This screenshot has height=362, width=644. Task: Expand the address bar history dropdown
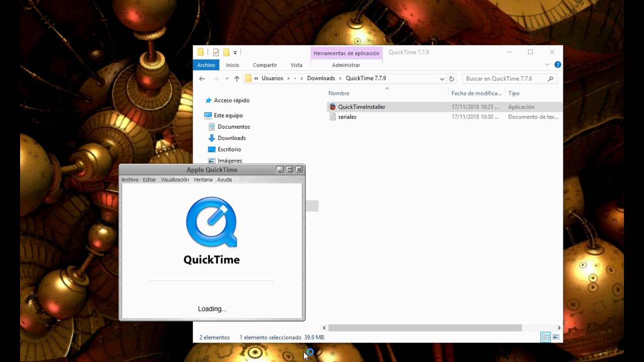pyautogui.click(x=442, y=78)
